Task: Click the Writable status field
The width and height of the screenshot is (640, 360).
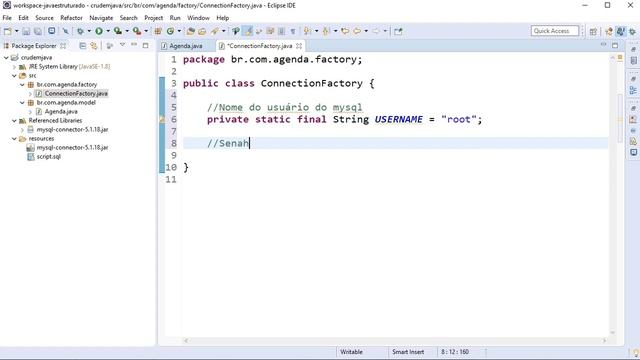Action: click(351, 351)
